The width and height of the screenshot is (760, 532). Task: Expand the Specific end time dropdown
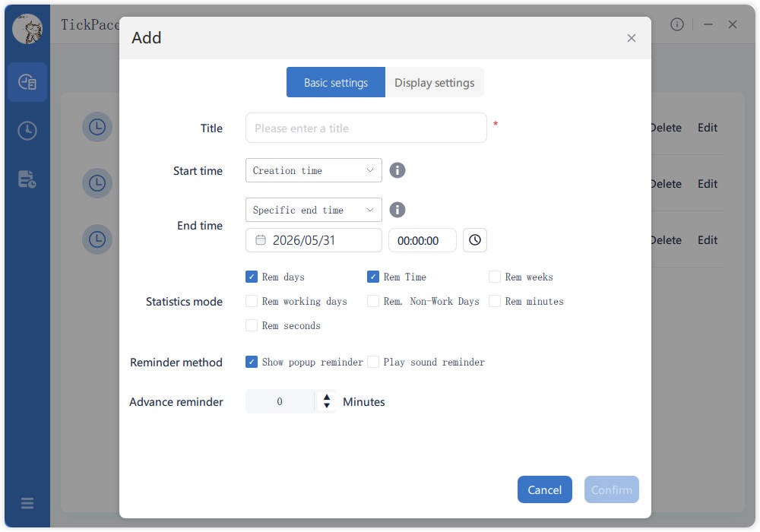tap(314, 210)
